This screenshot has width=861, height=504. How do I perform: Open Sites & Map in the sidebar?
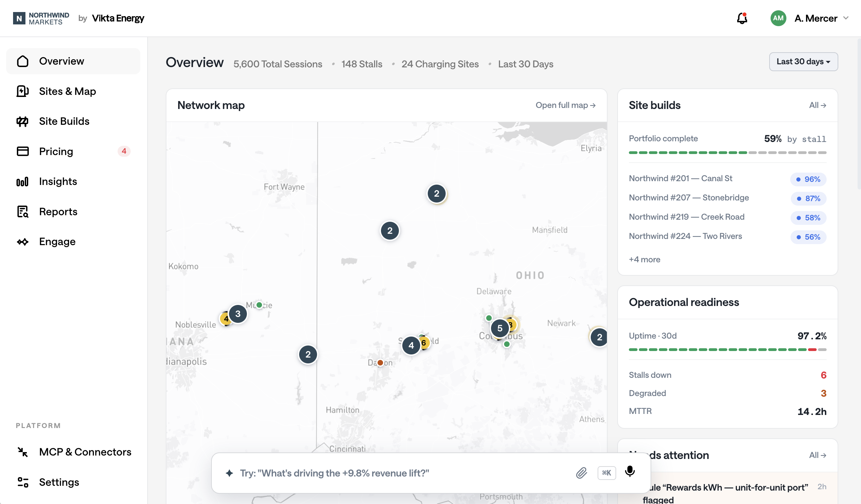tap(73, 91)
